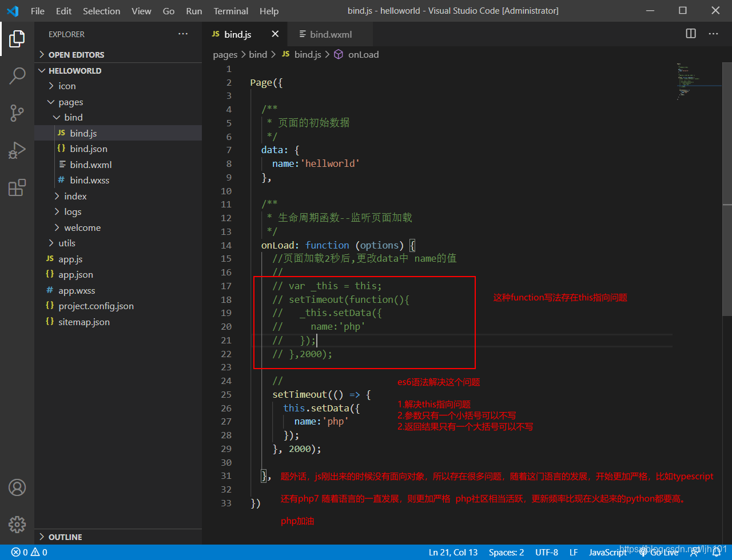Screen dimensions: 732x560
Task: Open the Search view icon
Action: point(17,75)
